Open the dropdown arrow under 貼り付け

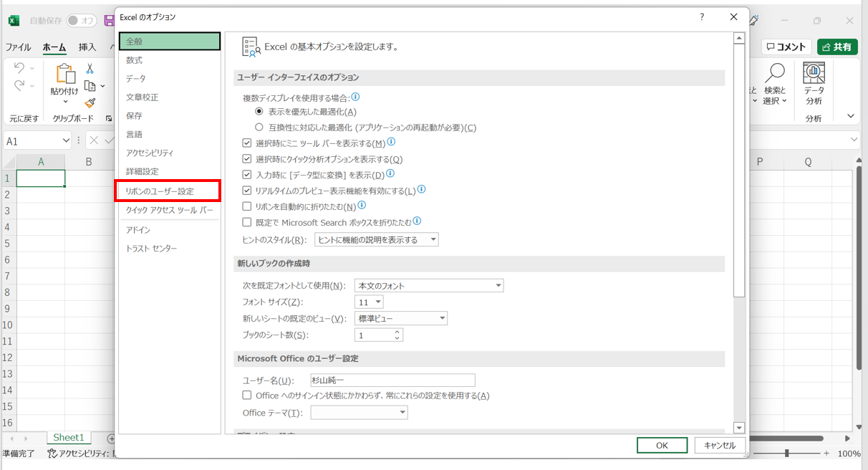(64, 102)
